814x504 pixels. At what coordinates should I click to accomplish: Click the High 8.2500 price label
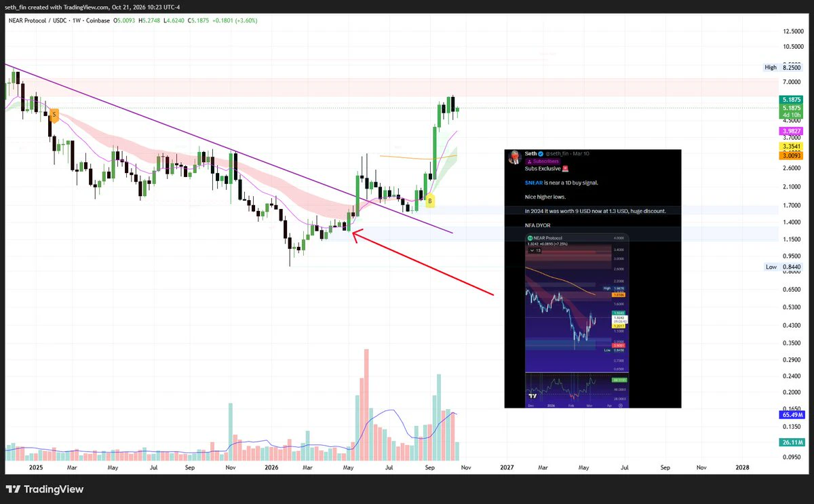pos(783,68)
